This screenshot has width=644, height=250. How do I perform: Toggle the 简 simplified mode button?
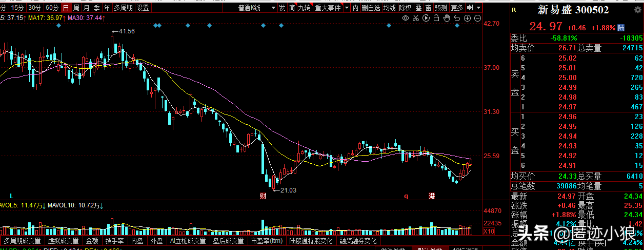(292, 8)
